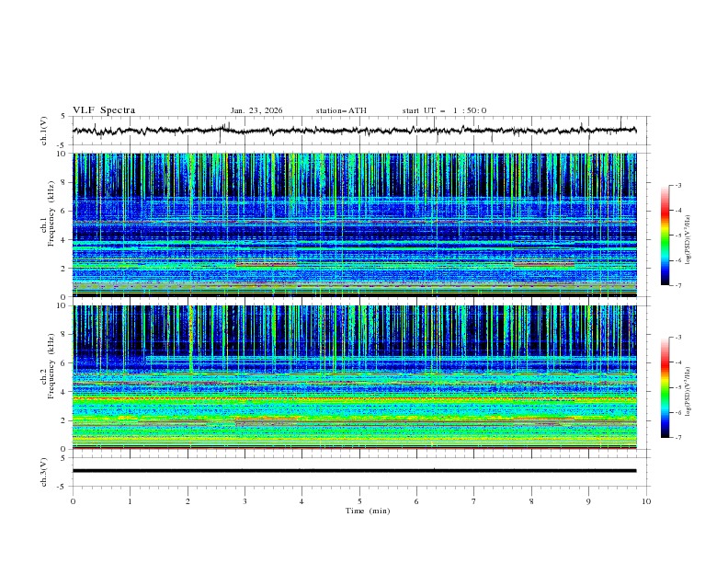This screenshot has width=728, height=563.
Task: Click red band near 8 min in ch.1 spectrogram
Action: click(x=544, y=265)
